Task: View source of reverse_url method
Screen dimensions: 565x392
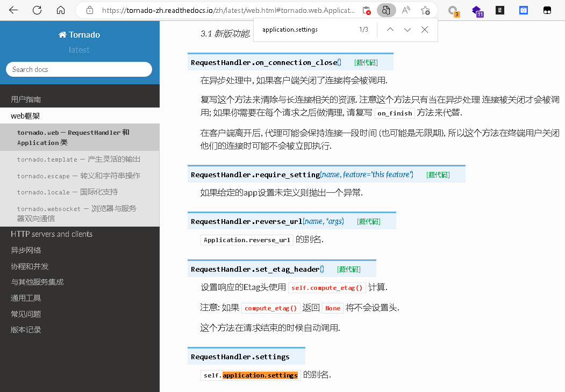Action: coord(369,222)
